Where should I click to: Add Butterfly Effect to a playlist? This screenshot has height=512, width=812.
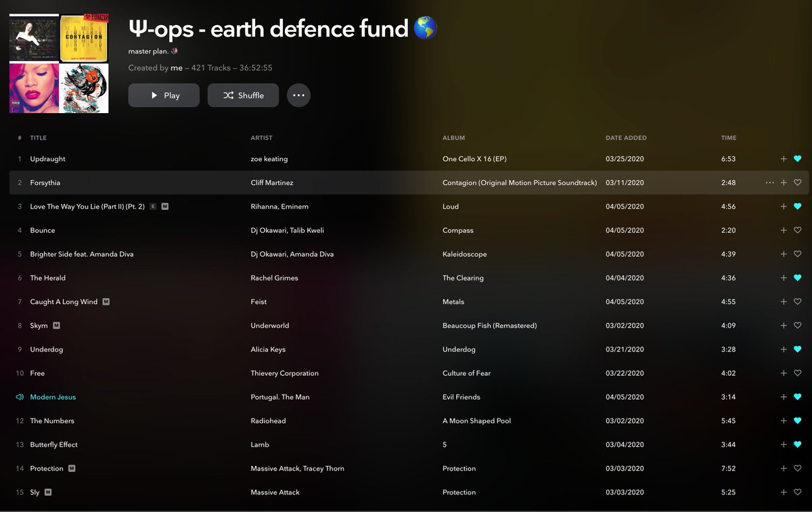coord(784,444)
